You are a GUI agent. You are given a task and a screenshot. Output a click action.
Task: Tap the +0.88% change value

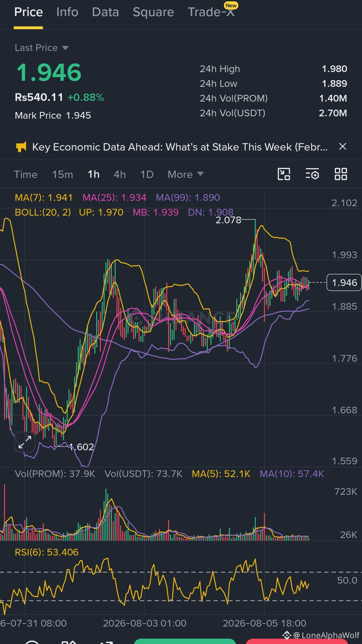(x=86, y=97)
